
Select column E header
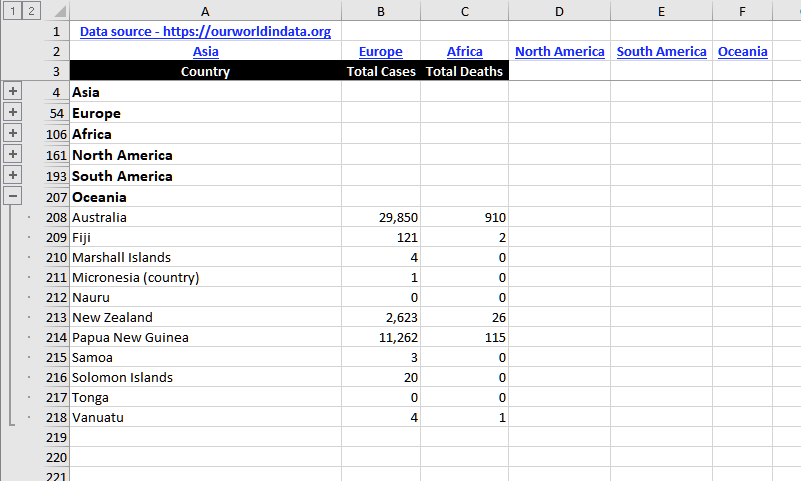(x=662, y=11)
